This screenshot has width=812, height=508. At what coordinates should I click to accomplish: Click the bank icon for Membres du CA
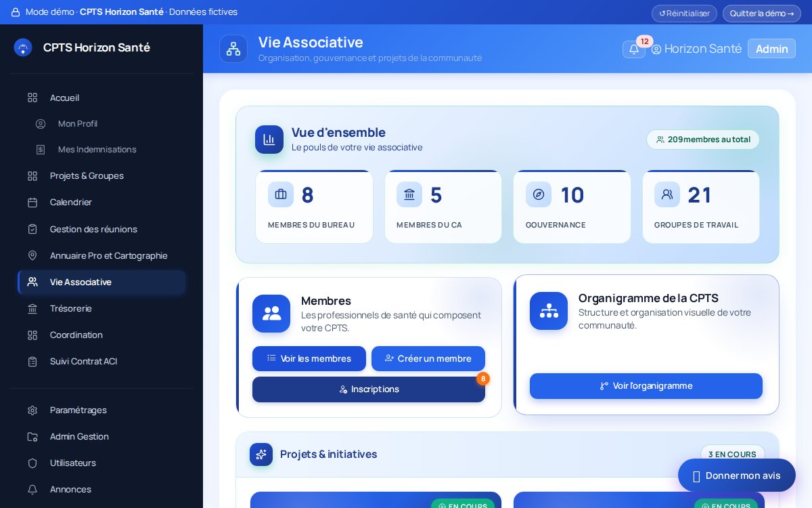(409, 194)
